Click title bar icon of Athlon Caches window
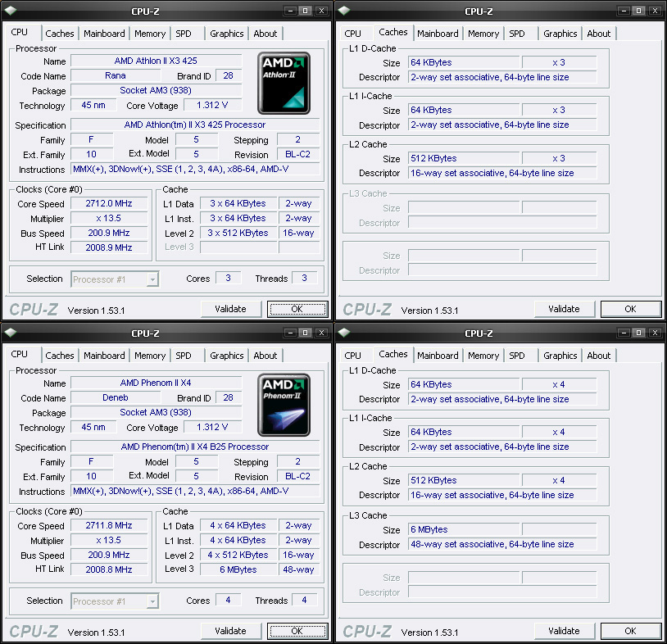 pyautogui.click(x=343, y=11)
